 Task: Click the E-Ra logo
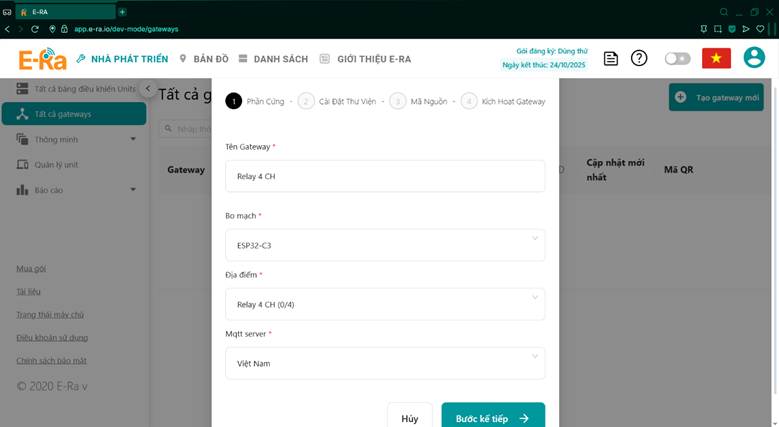click(42, 59)
